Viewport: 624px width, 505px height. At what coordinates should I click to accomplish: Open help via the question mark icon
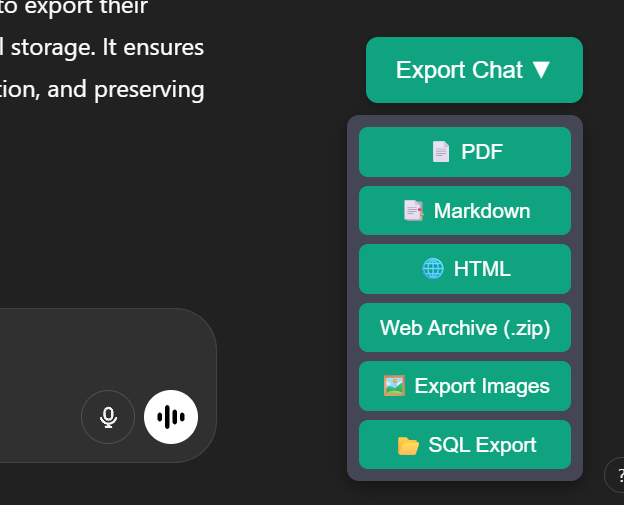(x=614, y=476)
